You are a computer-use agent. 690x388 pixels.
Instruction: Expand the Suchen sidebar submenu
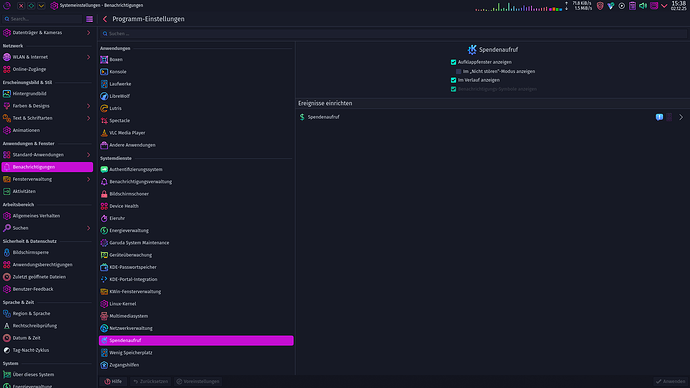[88, 228]
